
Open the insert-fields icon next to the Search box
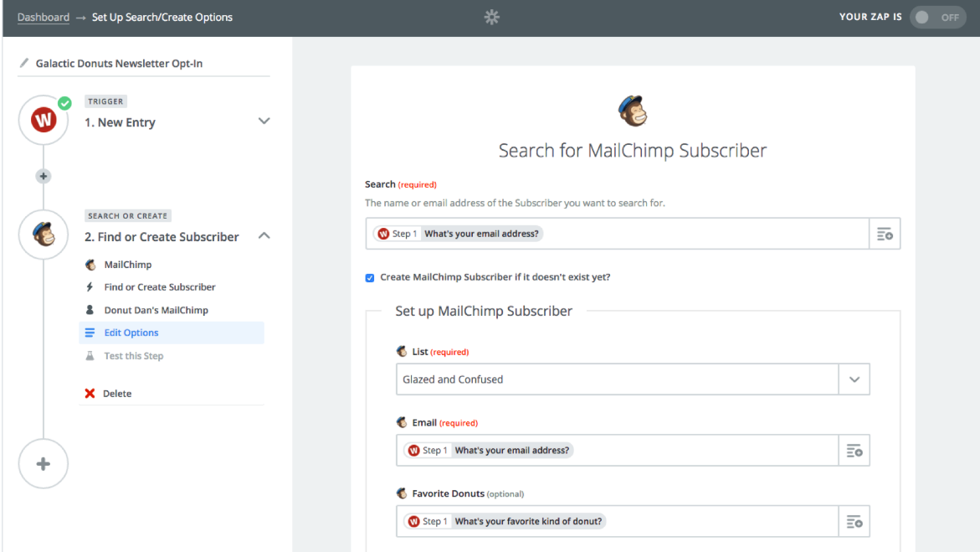coord(885,233)
